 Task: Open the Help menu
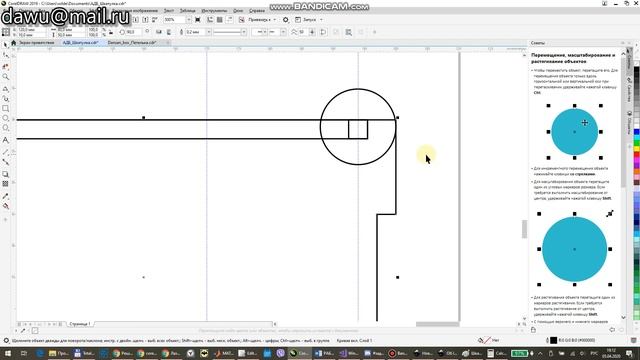pos(257,11)
